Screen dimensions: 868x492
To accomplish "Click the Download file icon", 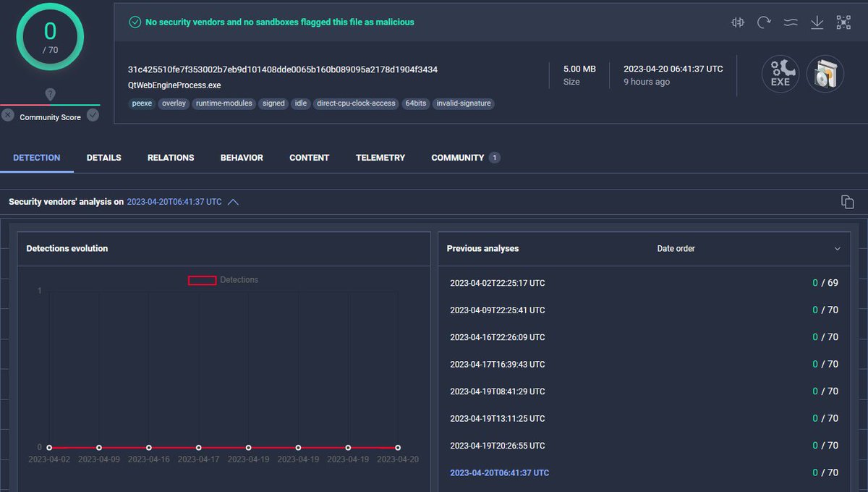I will point(817,22).
